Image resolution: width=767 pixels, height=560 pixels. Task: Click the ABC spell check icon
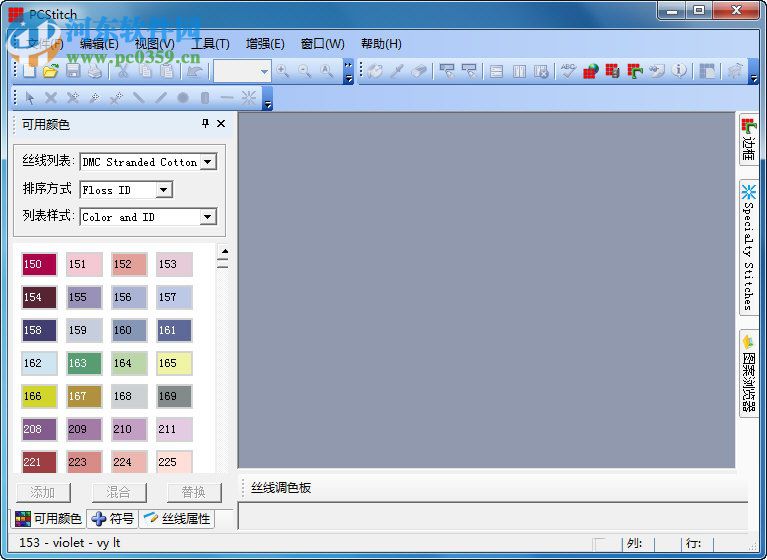click(568, 71)
